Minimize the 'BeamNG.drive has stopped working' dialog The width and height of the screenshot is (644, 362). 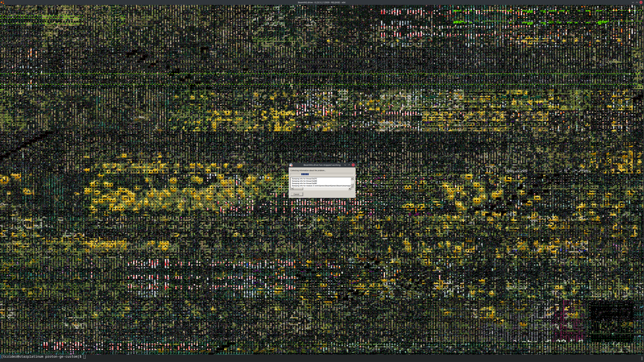(345, 165)
